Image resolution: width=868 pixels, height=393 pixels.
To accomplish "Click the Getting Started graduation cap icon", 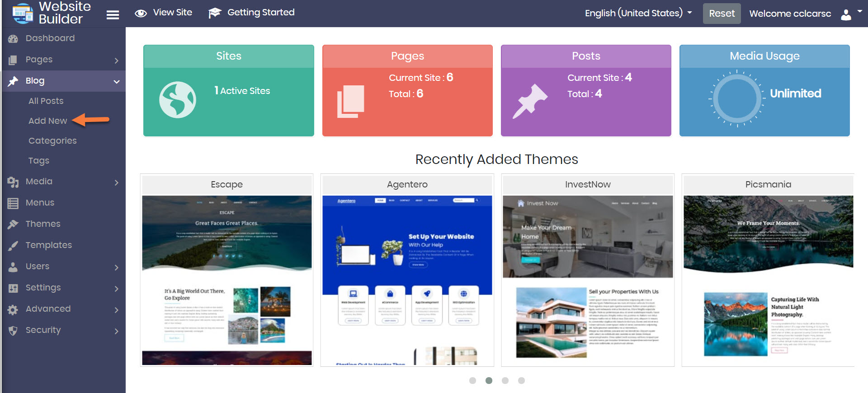I will click(x=215, y=13).
